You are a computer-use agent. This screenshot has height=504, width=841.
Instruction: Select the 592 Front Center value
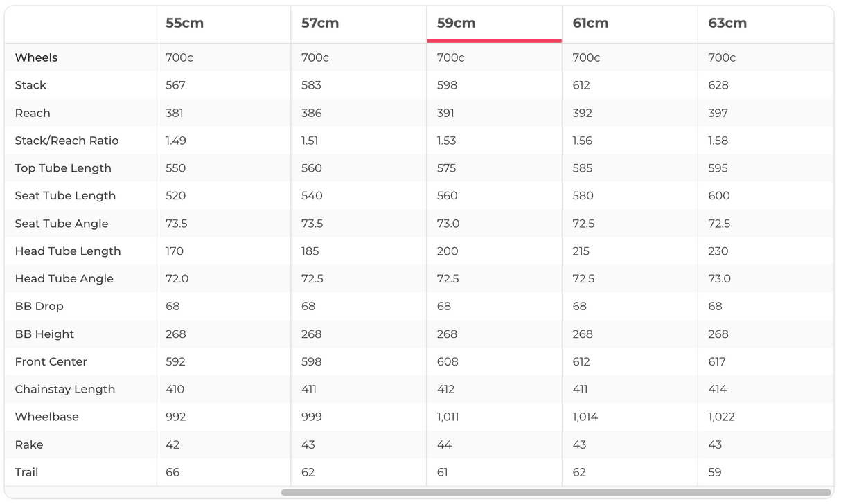[x=175, y=361]
